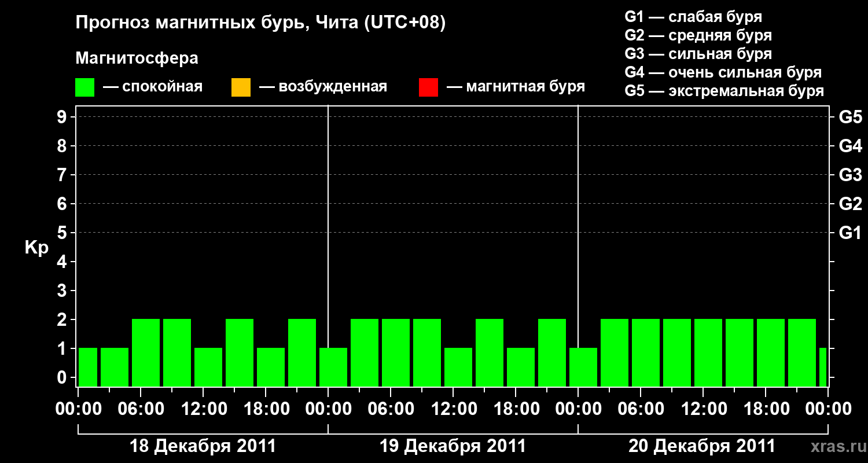868x463 pixels.
Task: Click the "06:00" time label above 20 Декабря
Action: tap(640, 409)
